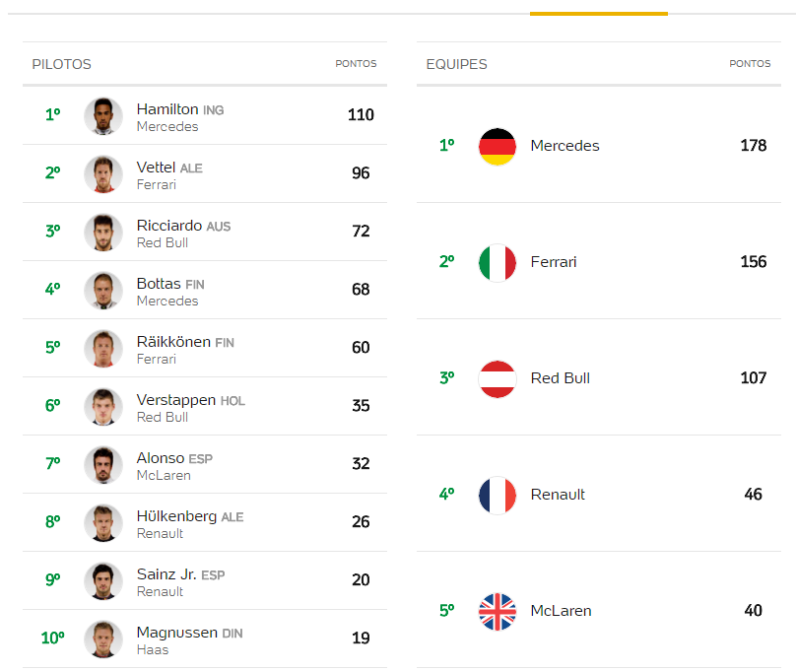The width and height of the screenshot is (796, 672).
Task: Click the UK flag icon beside McLaren
Action: (497, 612)
